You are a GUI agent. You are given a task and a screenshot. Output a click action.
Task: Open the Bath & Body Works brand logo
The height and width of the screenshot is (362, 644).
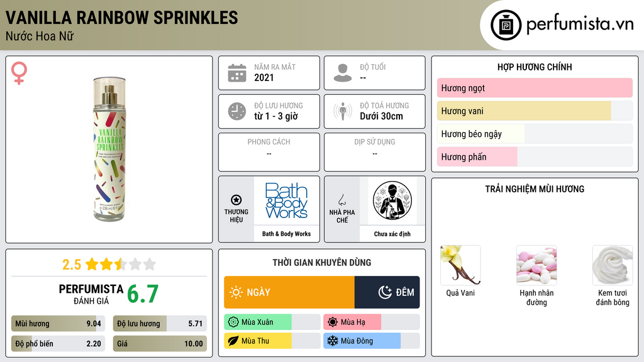pos(286,200)
